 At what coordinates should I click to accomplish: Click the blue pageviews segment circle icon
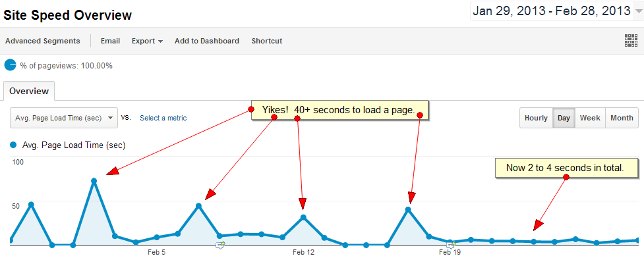click(x=11, y=64)
